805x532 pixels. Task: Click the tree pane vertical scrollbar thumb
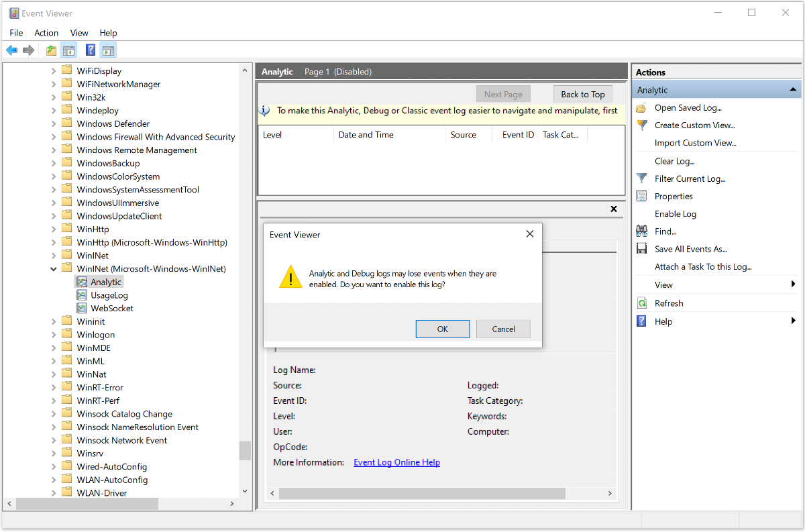pyautogui.click(x=245, y=449)
